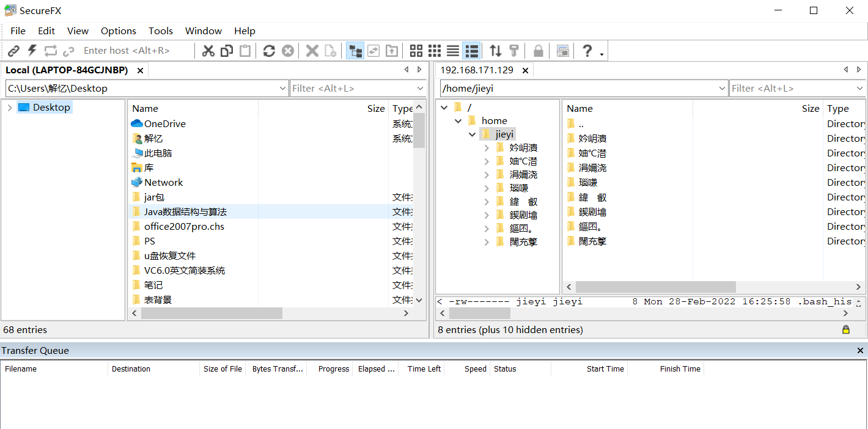This screenshot has width=868, height=429.
Task: Open the local Filter dropdown
Action: (420, 89)
